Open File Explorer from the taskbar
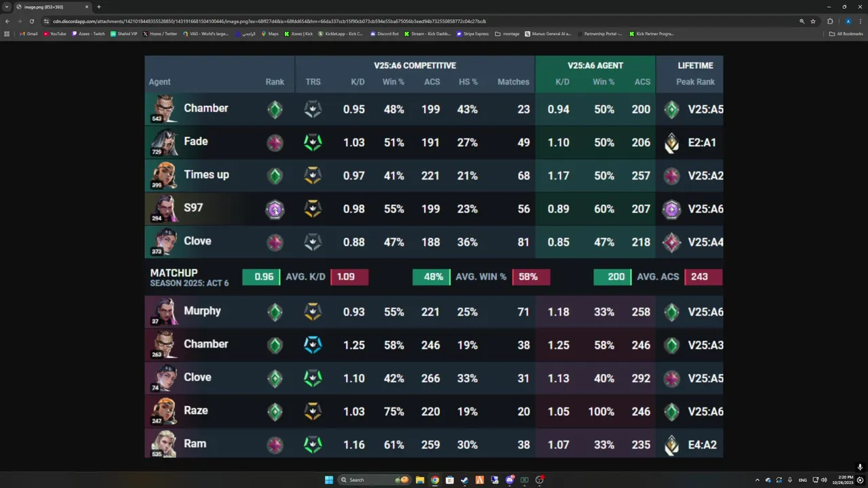 pos(420,480)
